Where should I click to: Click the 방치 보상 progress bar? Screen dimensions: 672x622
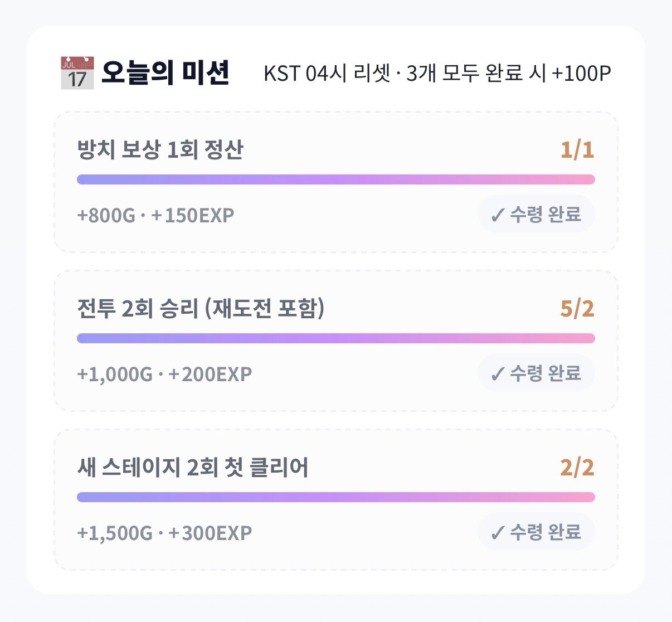336,179
